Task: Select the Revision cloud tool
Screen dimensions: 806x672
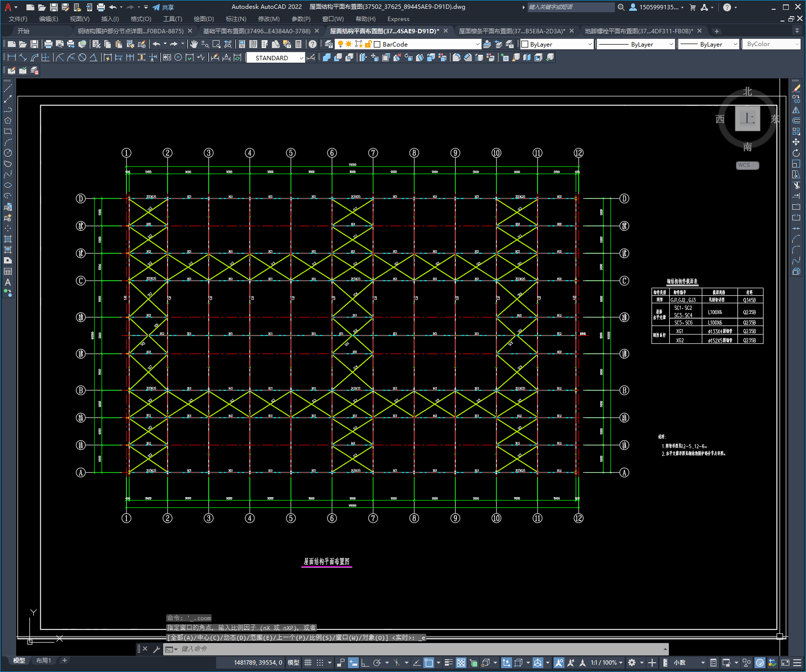Action: pos(8,164)
